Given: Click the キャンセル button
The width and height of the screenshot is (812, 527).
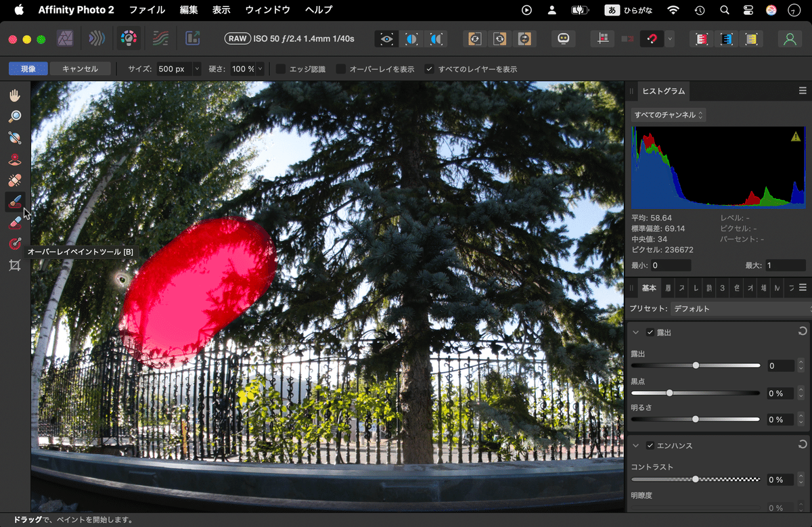Looking at the screenshot, I should [x=81, y=68].
